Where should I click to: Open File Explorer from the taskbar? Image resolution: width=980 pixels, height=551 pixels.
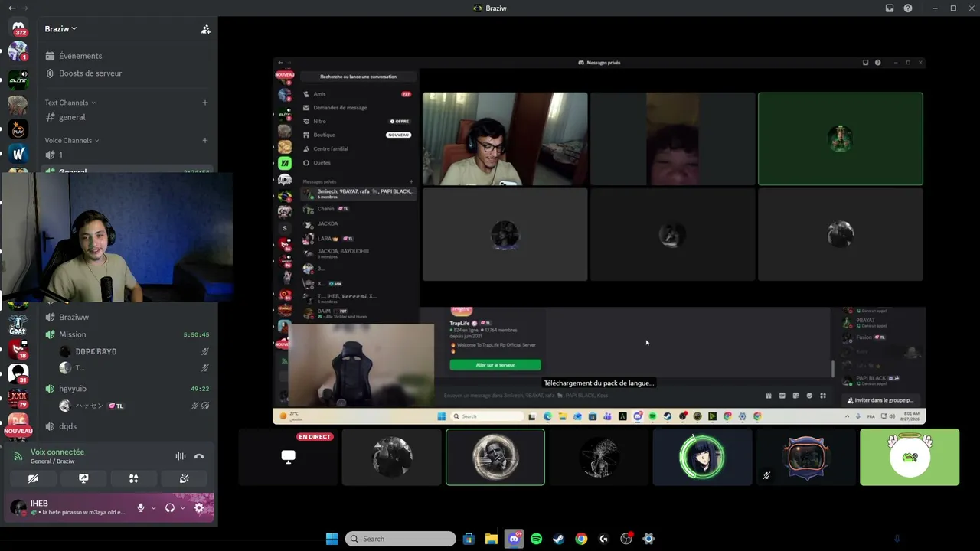click(x=492, y=539)
